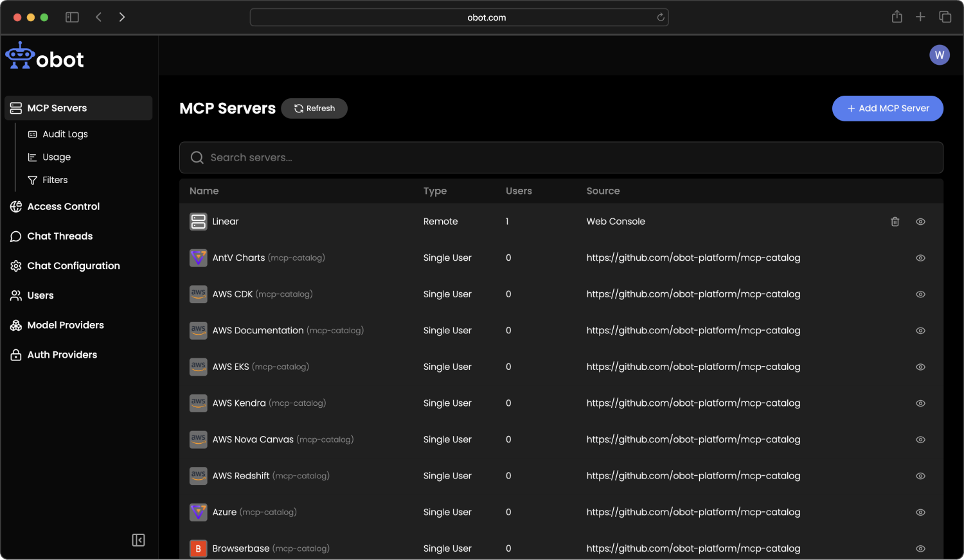
Task: Collapse the left sidebar panel
Action: pyautogui.click(x=138, y=540)
